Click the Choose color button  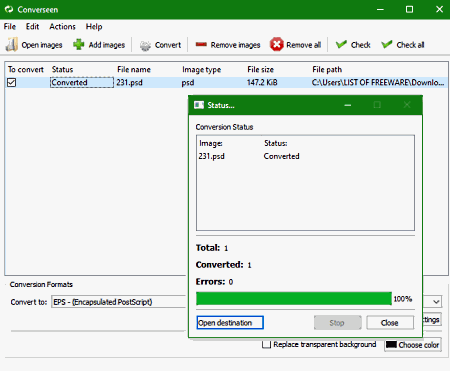tap(413, 345)
